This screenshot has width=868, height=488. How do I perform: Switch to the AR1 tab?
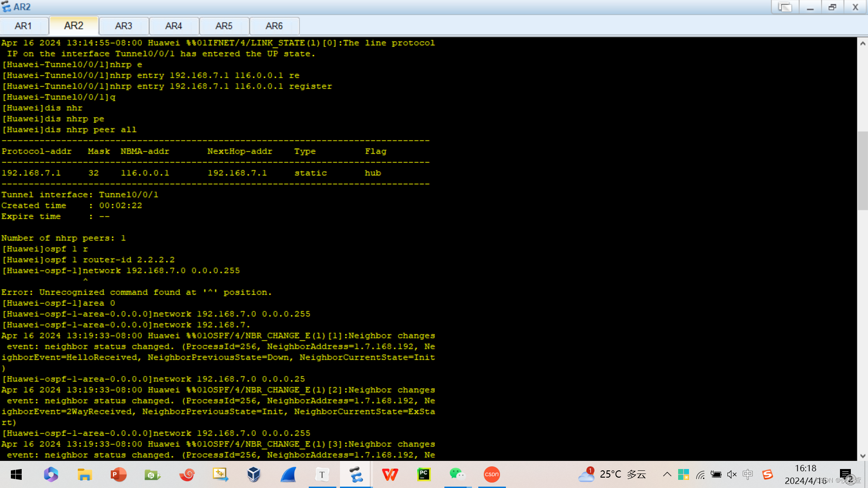(x=24, y=26)
